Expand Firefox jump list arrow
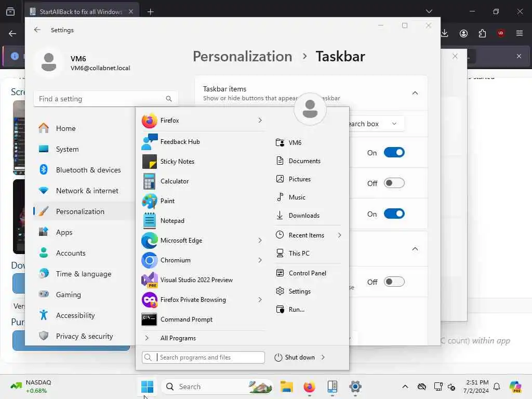 (260, 121)
